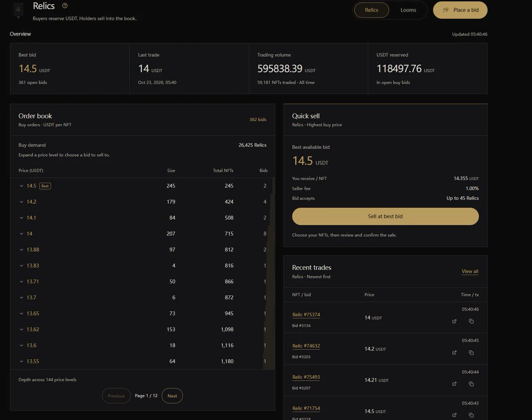Click the Previous page button
532x420 pixels.
(116, 396)
